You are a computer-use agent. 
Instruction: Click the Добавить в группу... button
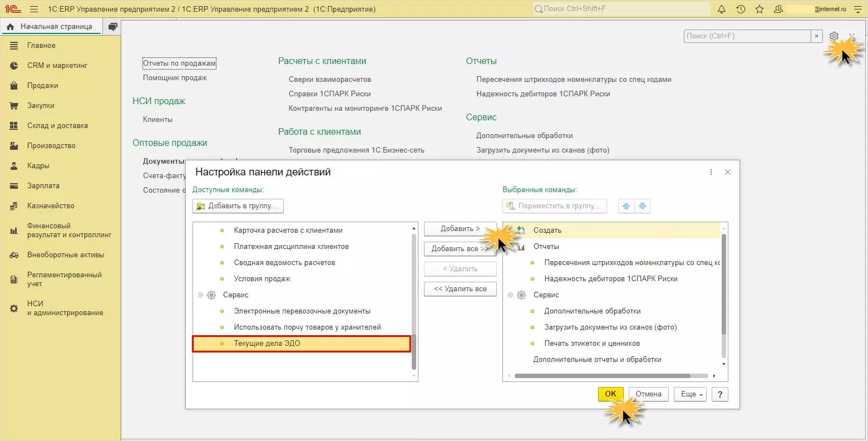click(x=238, y=206)
